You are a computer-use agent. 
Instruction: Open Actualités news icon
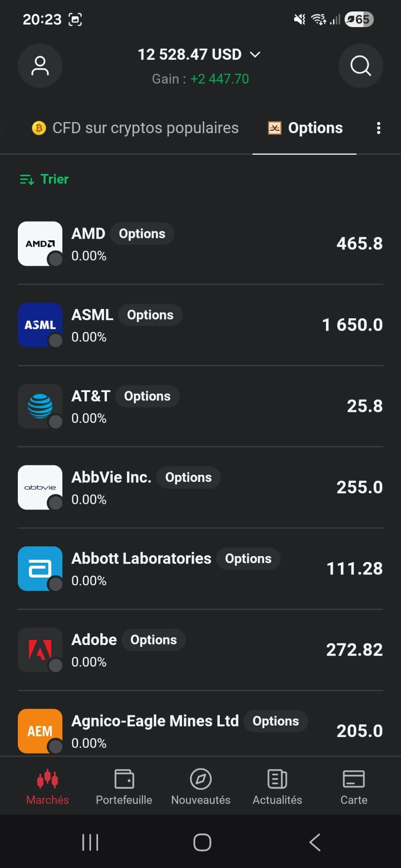tap(277, 779)
